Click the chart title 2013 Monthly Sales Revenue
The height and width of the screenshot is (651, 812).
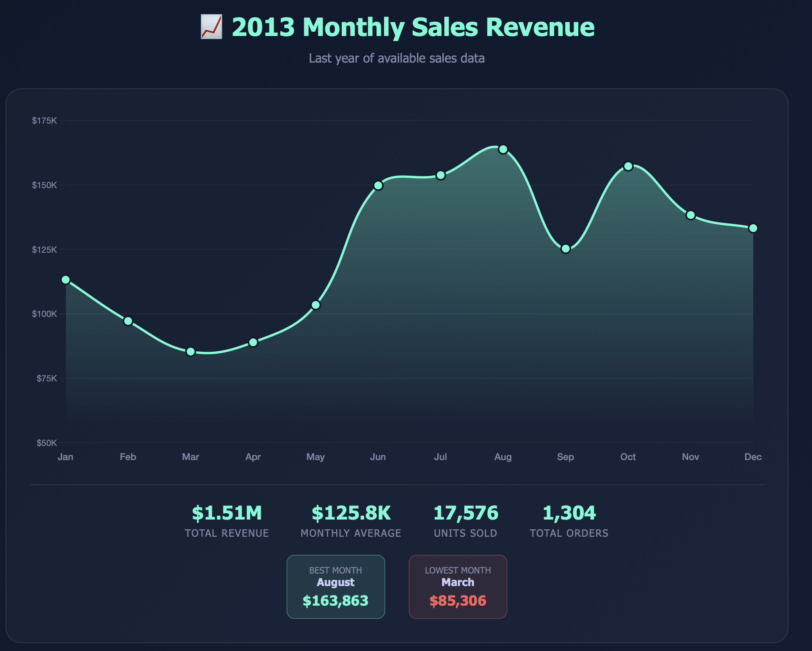click(413, 27)
